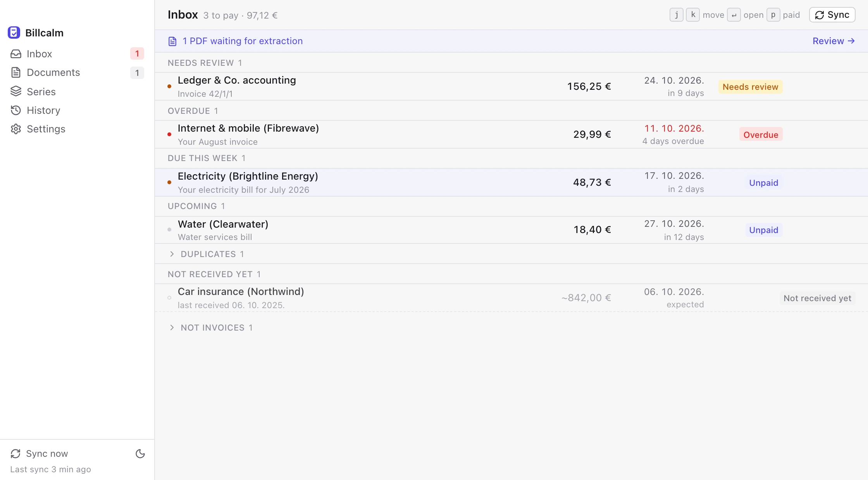
Task: Go to the Inbox page
Action: pos(77,54)
